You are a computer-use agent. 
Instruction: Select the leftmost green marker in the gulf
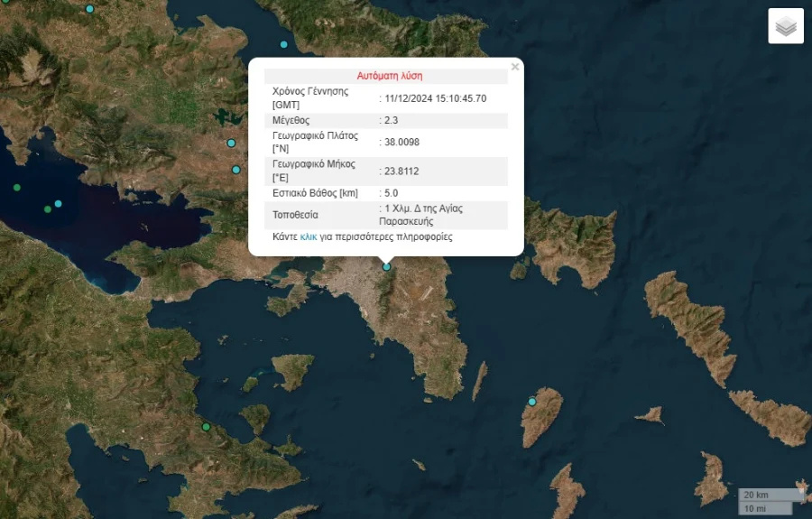coord(16,187)
